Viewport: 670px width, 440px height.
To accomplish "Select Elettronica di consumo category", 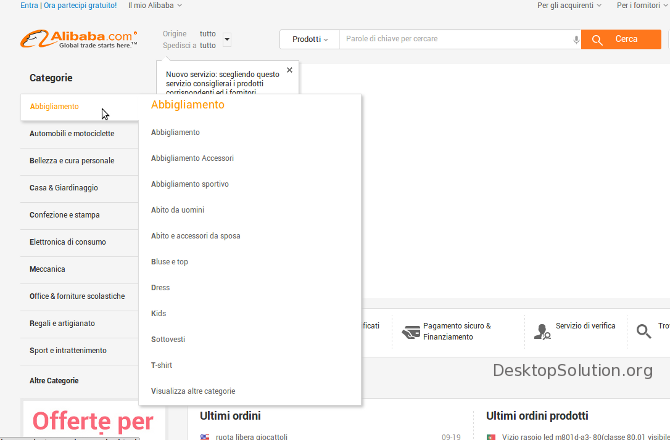I will click(79, 242).
